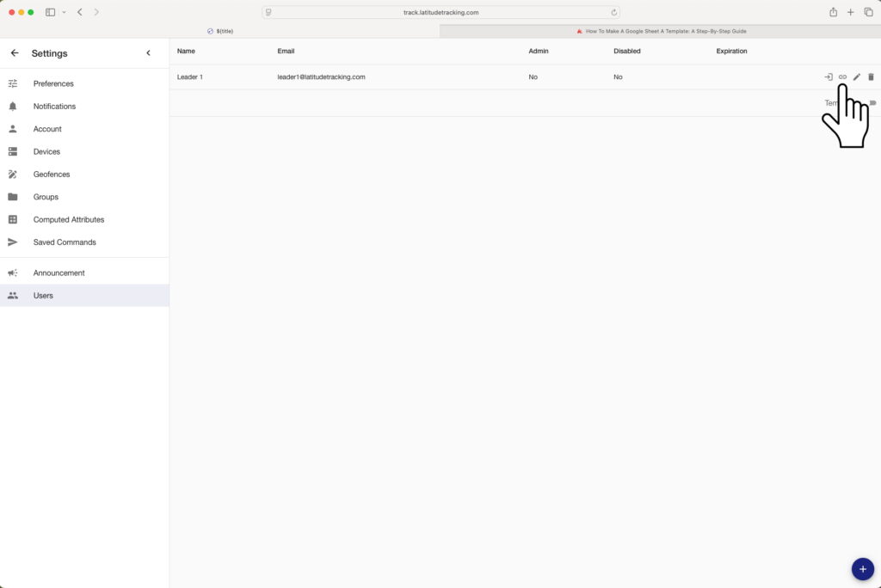The height and width of the screenshot is (588, 881).
Task: Select the Saved Commands send icon
Action: pyautogui.click(x=12, y=242)
